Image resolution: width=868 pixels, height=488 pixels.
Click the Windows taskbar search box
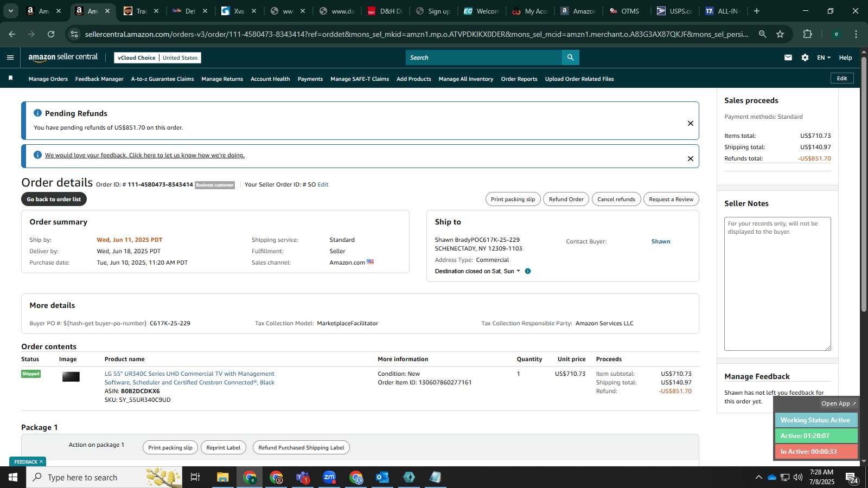click(104, 477)
